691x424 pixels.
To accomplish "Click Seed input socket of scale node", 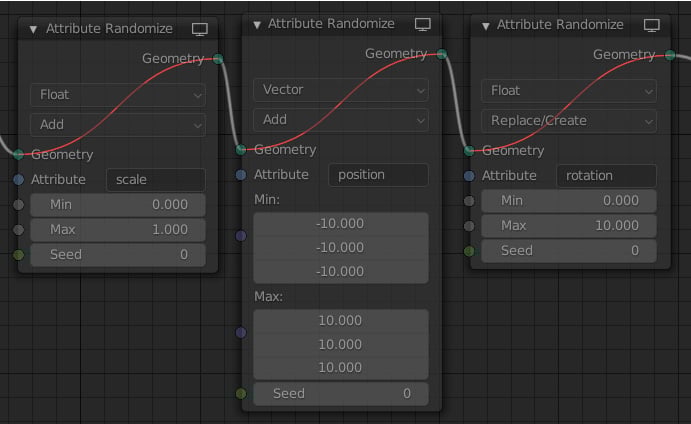I will click(x=19, y=255).
